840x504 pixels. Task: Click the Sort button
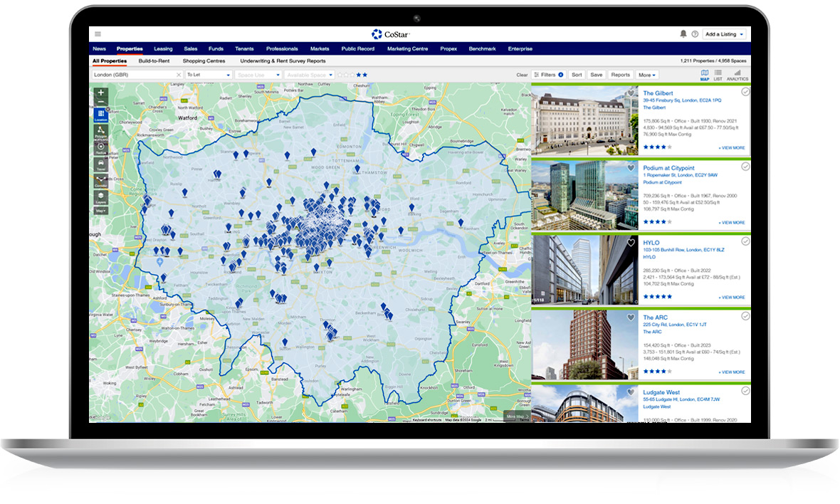tap(577, 75)
